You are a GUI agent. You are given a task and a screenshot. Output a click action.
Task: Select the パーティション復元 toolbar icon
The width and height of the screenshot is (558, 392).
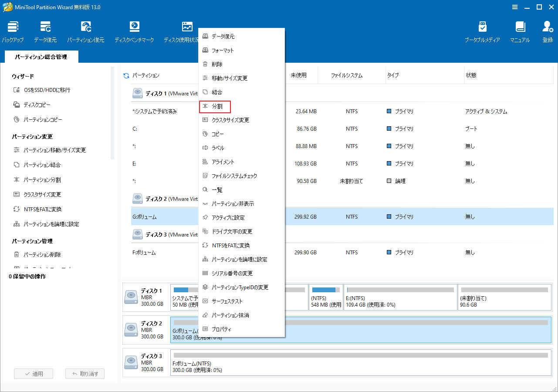point(86,30)
